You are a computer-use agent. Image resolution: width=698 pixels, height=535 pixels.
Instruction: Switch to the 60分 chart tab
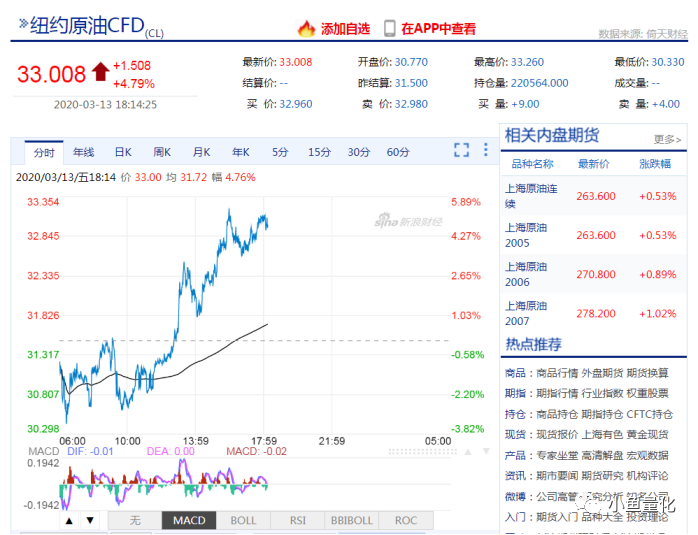(398, 152)
